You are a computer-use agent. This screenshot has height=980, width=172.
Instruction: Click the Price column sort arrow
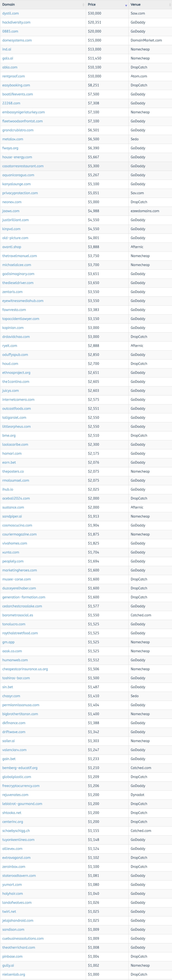pyautogui.click(x=126, y=5)
